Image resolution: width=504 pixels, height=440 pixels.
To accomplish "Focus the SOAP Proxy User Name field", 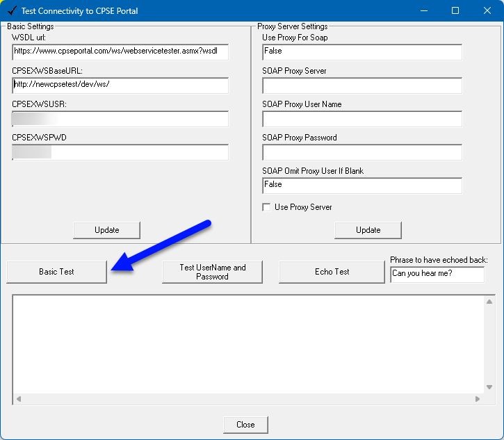I will pyautogui.click(x=362, y=119).
